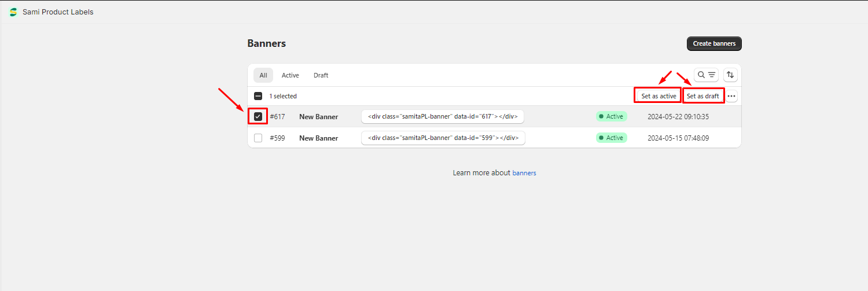The width and height of the screenshot is (868, 291).
Task: Copy embed code for banner 599
Action: pyautogui.click(x=443, y=138)
